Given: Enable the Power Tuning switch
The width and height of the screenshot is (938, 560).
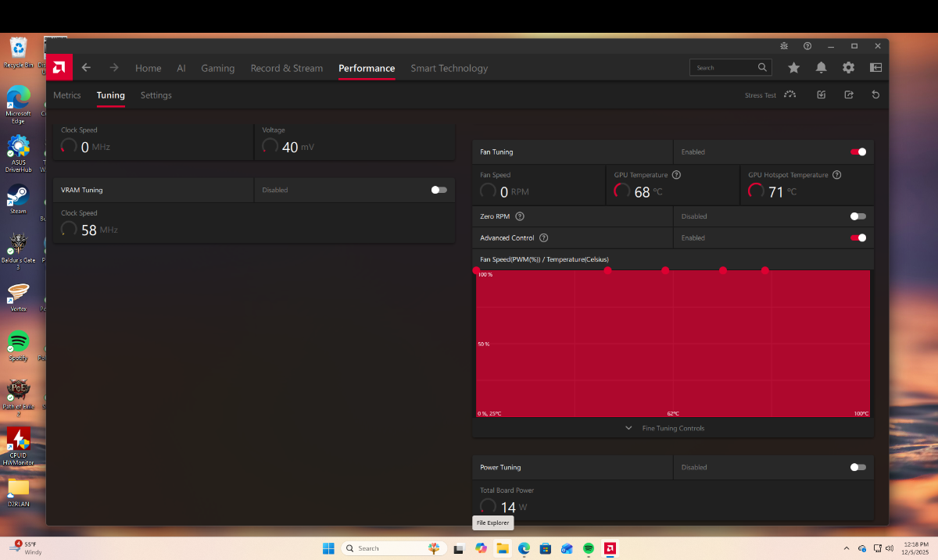Looking at the screenshot, I should pos(857,467).
